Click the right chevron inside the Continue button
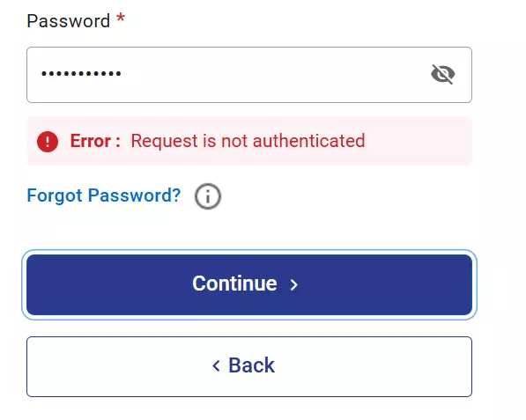This screenshot has height=420, width=526. [x=294, y=285]
